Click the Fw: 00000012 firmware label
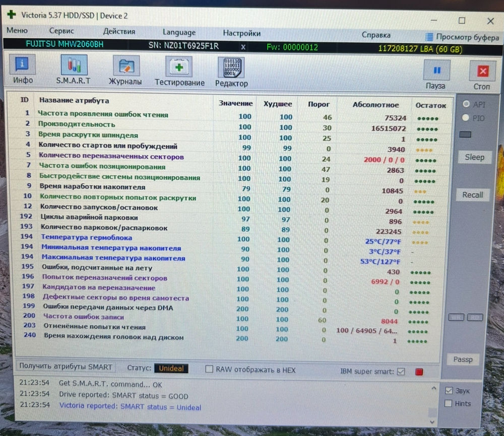Viewport: 504px width, 436px height. (x=292, y=47)
